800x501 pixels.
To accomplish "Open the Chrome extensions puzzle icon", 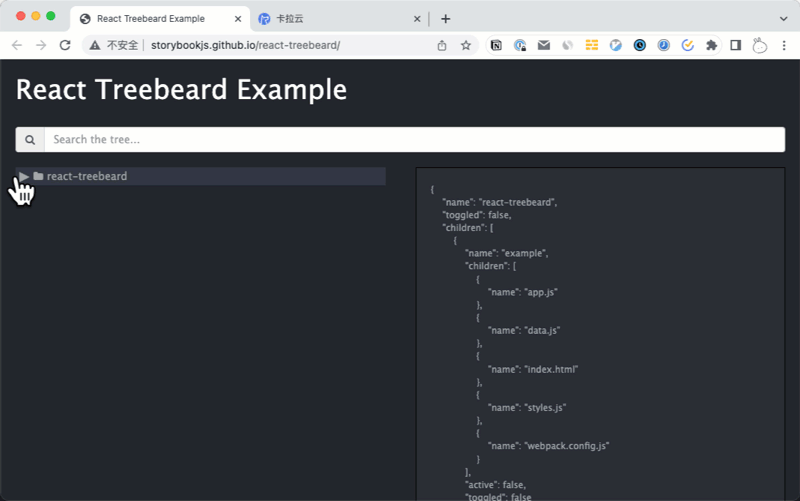I will click(x=712, y=45).
